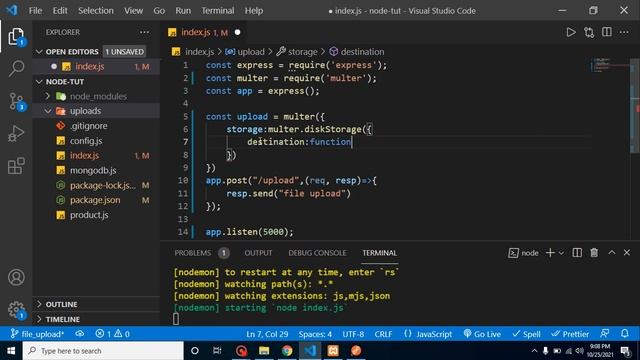
Task: Open the Accounts menu icon
Action: point(16,278)
